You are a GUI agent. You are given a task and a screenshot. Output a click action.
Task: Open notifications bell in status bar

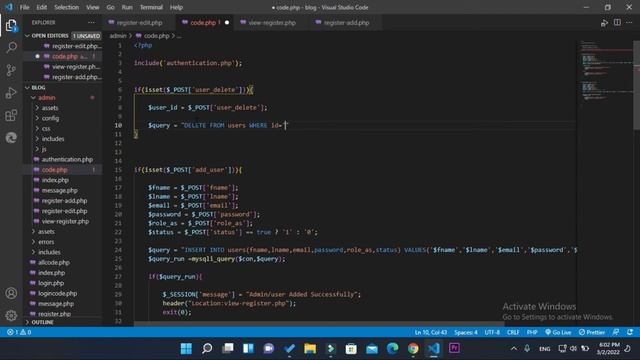coord(630,332)
